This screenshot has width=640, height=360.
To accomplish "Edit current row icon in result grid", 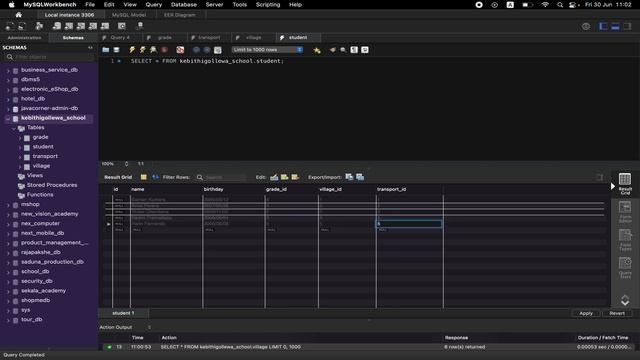I will coord(274,177).
